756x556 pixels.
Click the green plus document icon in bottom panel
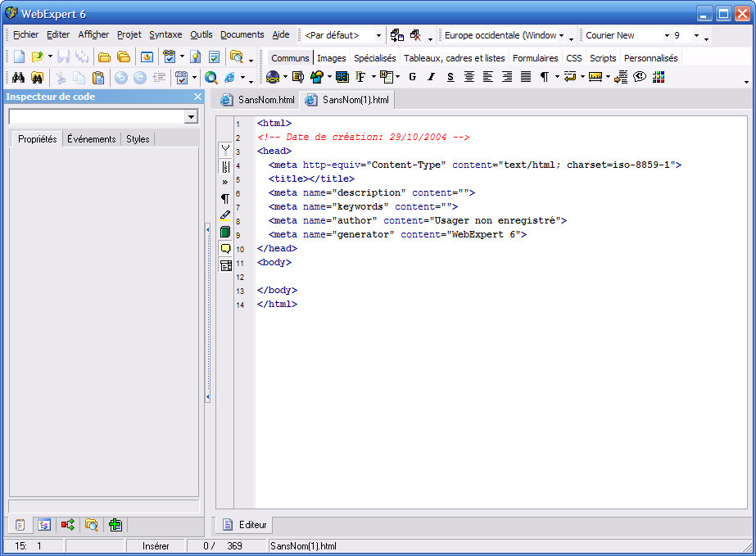pos(115,525)
